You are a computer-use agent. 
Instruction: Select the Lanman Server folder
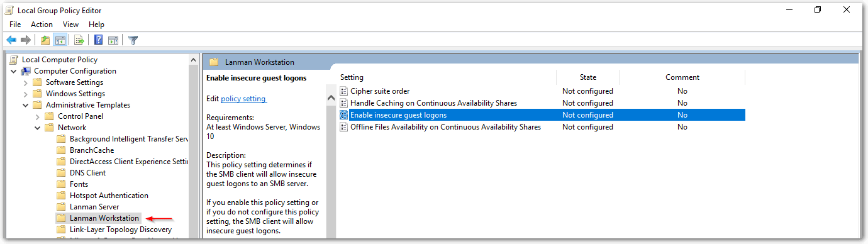pyautogui.click(x=94, y=207)
